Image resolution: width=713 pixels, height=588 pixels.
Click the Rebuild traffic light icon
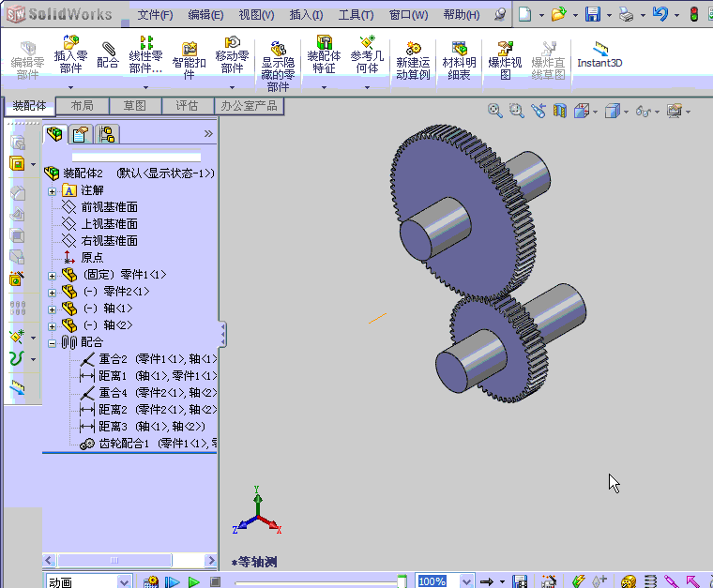coord(694,14)
